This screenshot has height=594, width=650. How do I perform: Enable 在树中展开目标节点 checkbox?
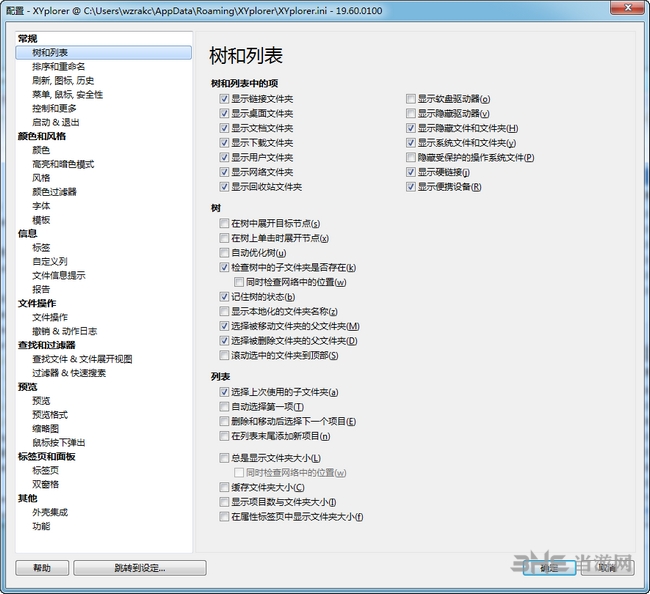[224, 223]
